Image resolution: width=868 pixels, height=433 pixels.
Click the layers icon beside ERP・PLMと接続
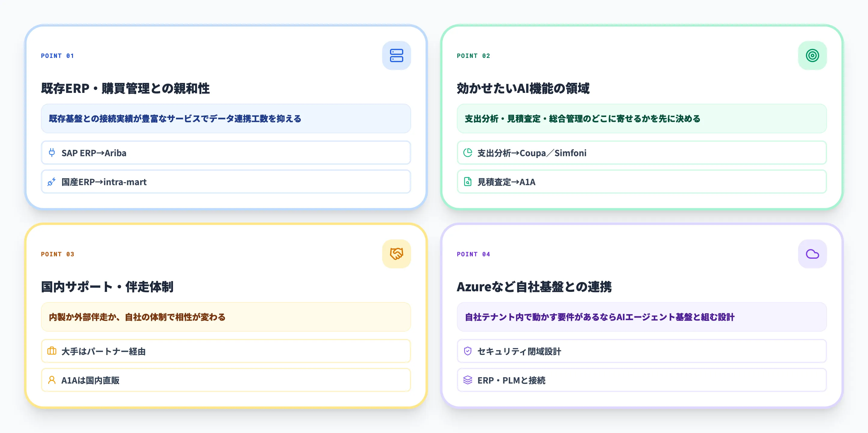467,380
